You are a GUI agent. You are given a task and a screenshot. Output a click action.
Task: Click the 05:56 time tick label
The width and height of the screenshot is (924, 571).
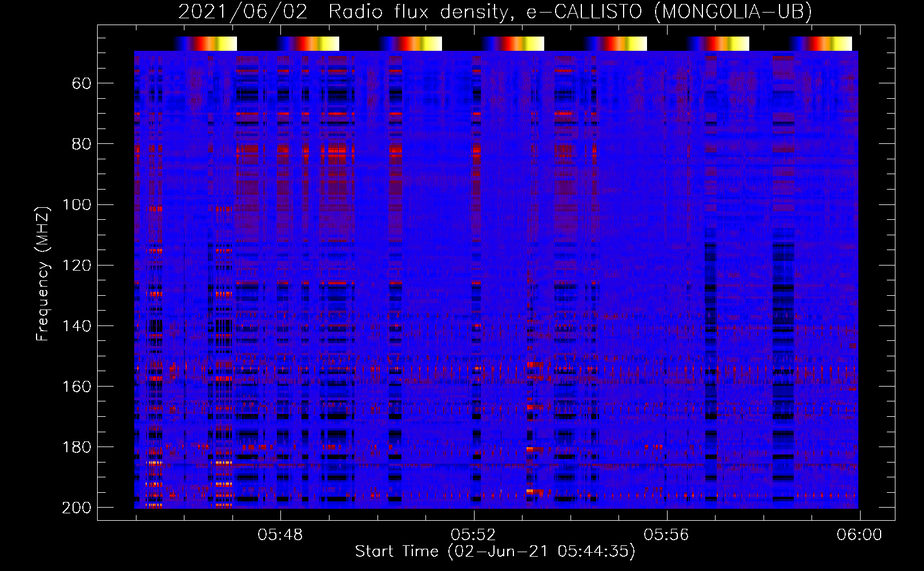(x=666, y=535)
